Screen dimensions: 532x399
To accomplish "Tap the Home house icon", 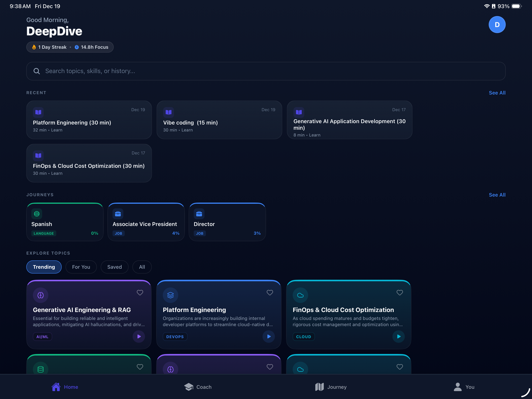I will [56, 387].
